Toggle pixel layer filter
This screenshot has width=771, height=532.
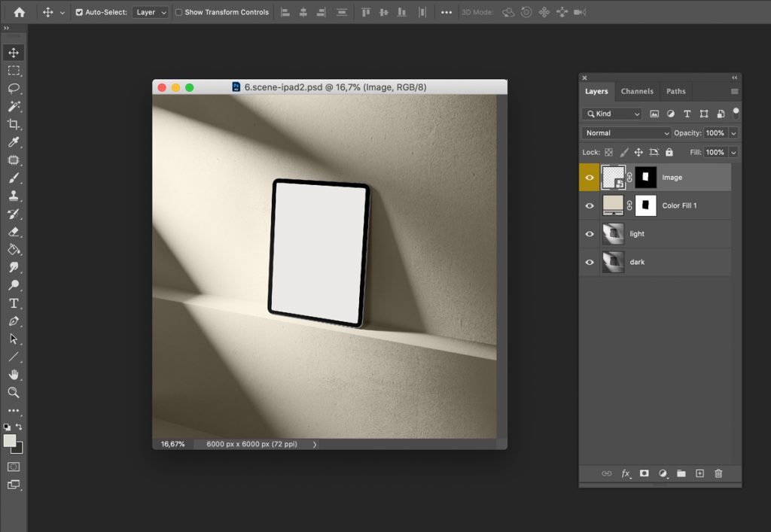(654, 114)
